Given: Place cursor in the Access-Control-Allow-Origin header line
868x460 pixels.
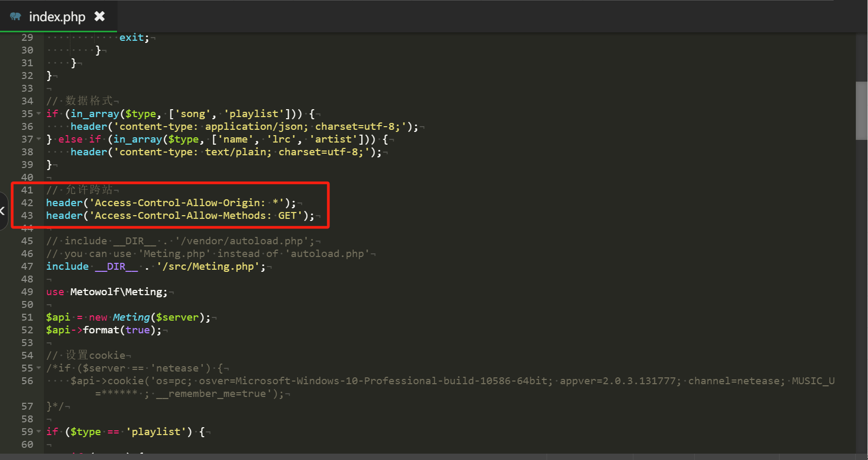Looking at the screenshot, I should click(x=171, y=203).
